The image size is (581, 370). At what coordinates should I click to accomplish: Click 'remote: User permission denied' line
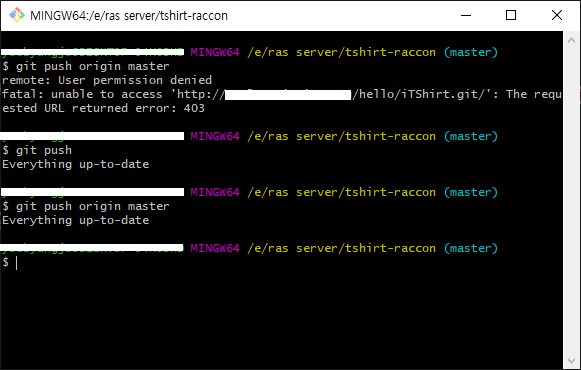[107, 80]
